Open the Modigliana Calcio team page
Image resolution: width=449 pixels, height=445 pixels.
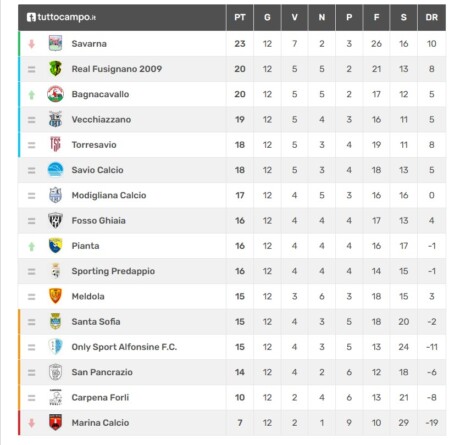point(109,195)
